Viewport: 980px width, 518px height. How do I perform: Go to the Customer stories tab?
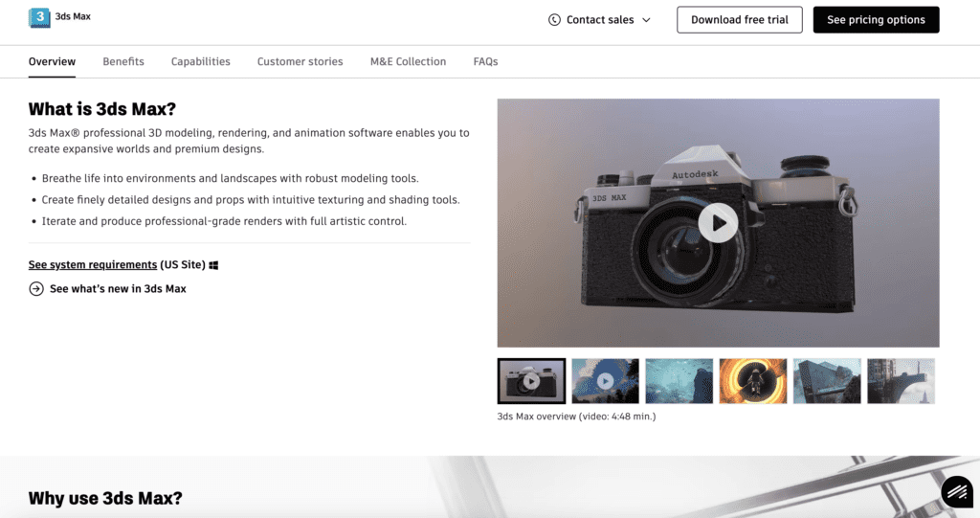[300, 61]
